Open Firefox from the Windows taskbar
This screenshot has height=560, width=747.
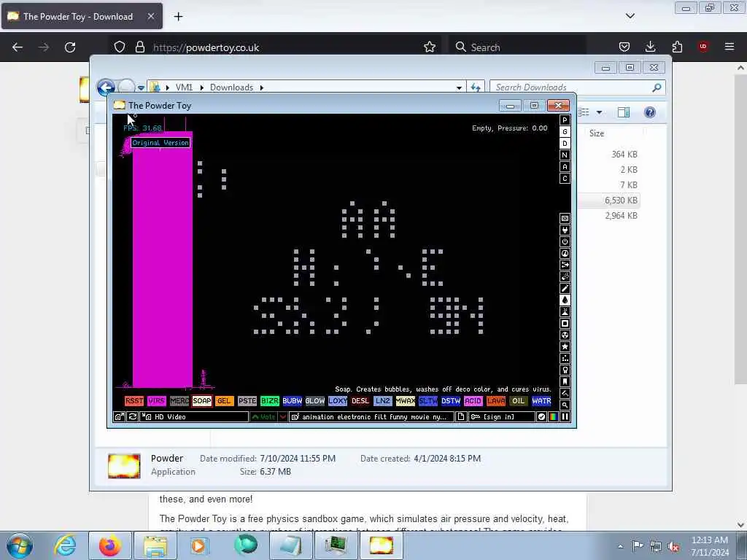[111, 545]
